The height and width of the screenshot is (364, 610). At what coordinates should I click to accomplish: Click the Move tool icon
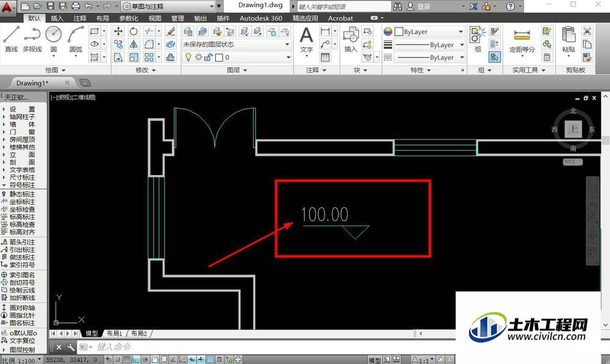point(118,31)
